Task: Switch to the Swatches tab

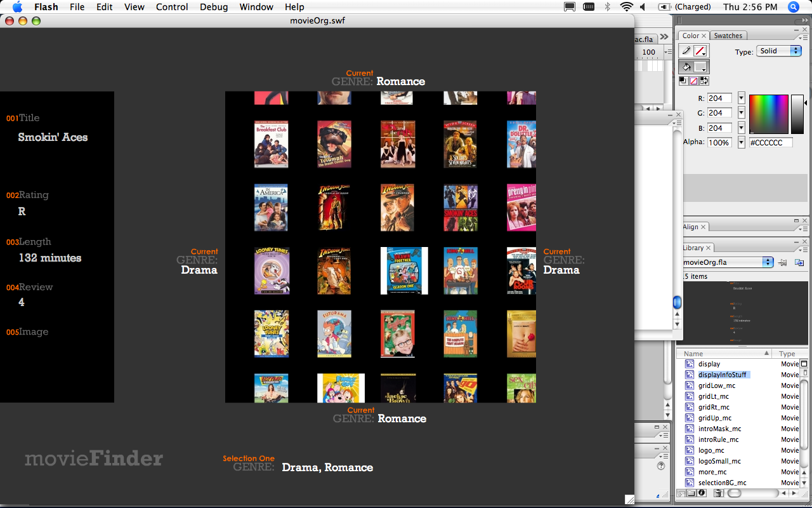Action: pyautogui.click(x=728, y=36)
